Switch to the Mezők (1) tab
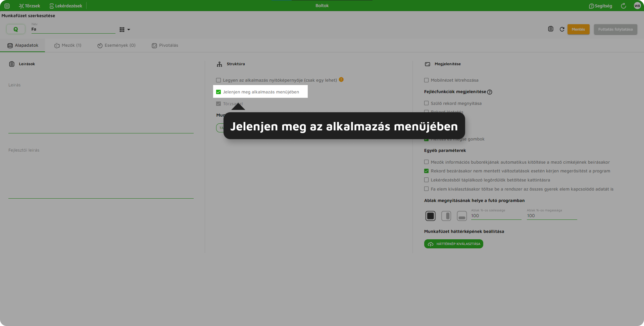The image size is (644, 326). coord(68,45)
